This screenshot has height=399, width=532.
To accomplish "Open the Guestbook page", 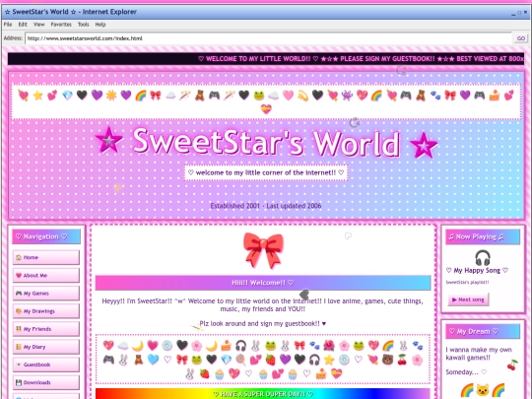I will click(46, 365).
